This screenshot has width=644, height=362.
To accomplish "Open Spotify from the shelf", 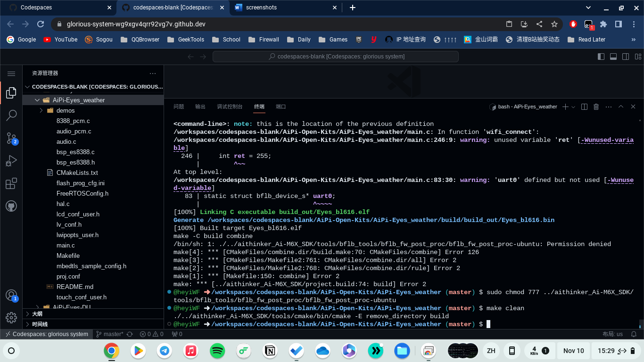I will pyautogui.click(x=217, y=351).
